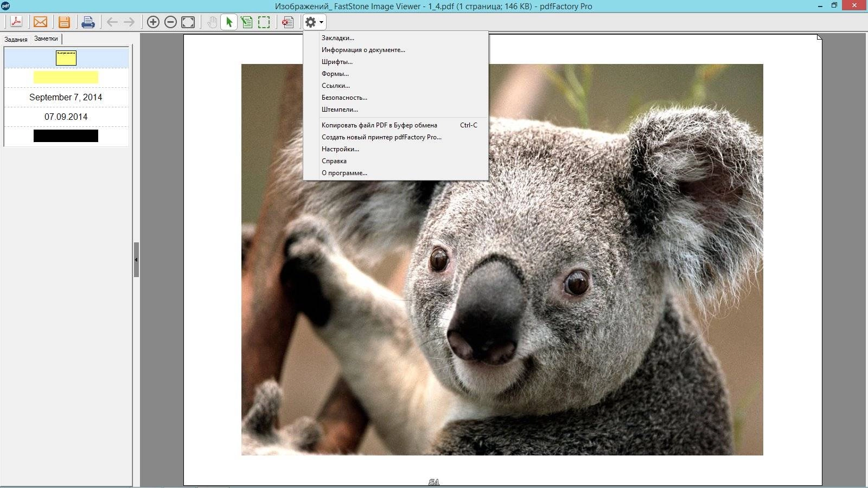Collapse the gear menu dropdown arrow
The height and width of the screenshot is (488, 868).
(x=322, y=23)
